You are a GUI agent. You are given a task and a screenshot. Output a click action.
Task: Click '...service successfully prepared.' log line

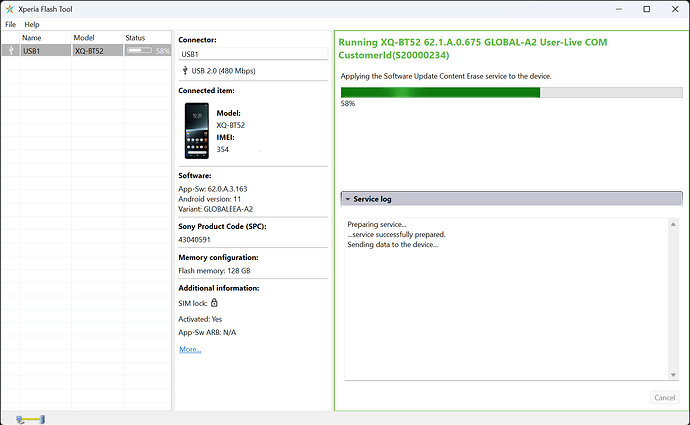[x=396, y=234]
